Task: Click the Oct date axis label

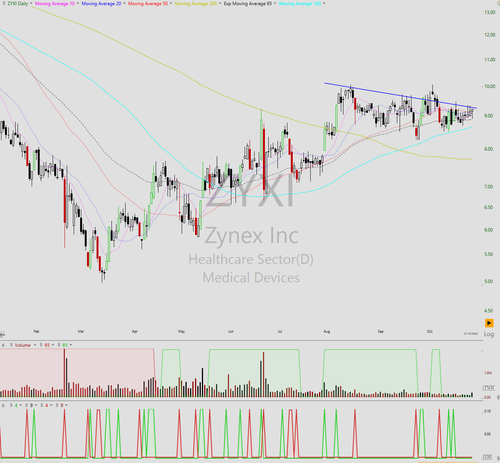Action: coord(430,331)
